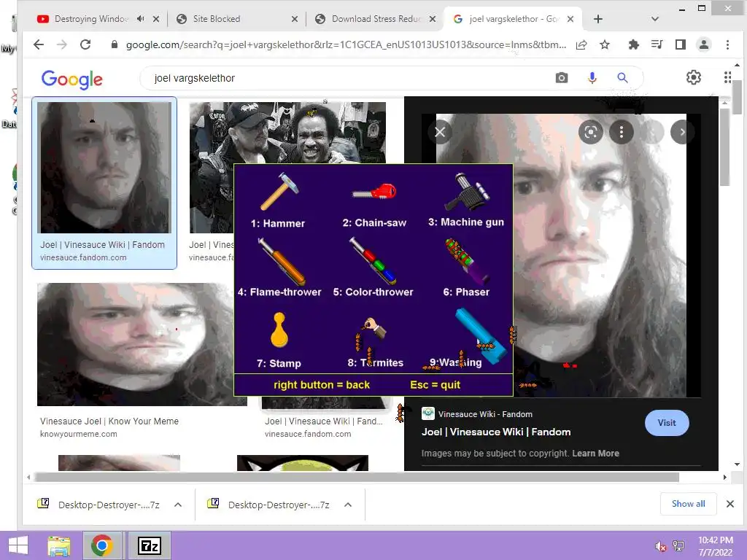747x560 pixels.
Task: Open the network tray icon
Action: (678, 546)
